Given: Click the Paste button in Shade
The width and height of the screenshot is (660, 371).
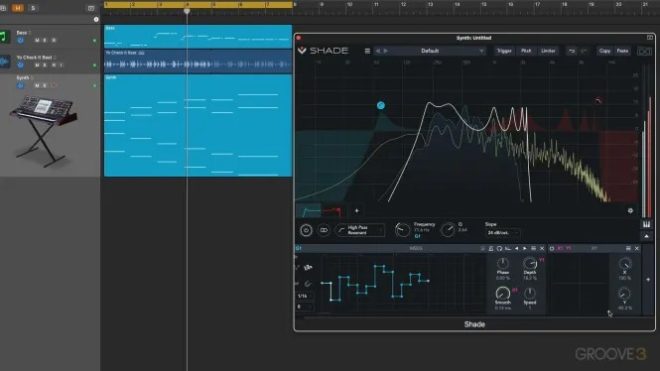Looking at the screenshot, I should click(623, 51).
